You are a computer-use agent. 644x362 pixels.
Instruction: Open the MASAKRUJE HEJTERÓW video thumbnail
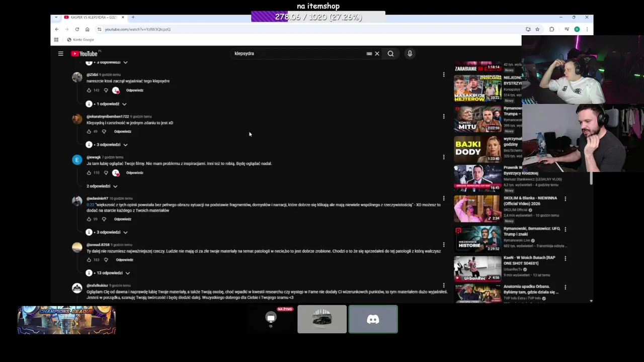[x=477, y=88]
